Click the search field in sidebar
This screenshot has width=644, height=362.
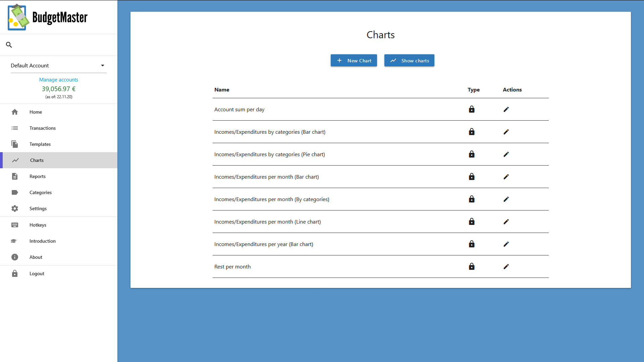click(59, 45)
